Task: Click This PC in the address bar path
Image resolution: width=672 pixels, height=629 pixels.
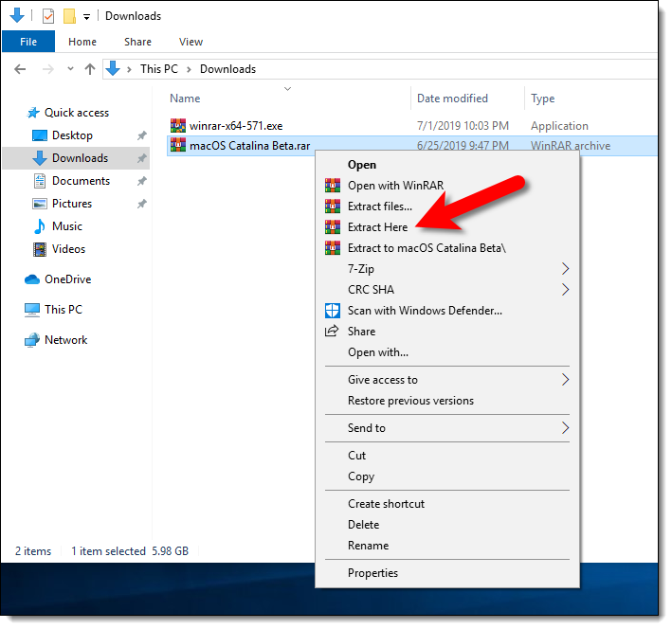Action: pos(159,69)
